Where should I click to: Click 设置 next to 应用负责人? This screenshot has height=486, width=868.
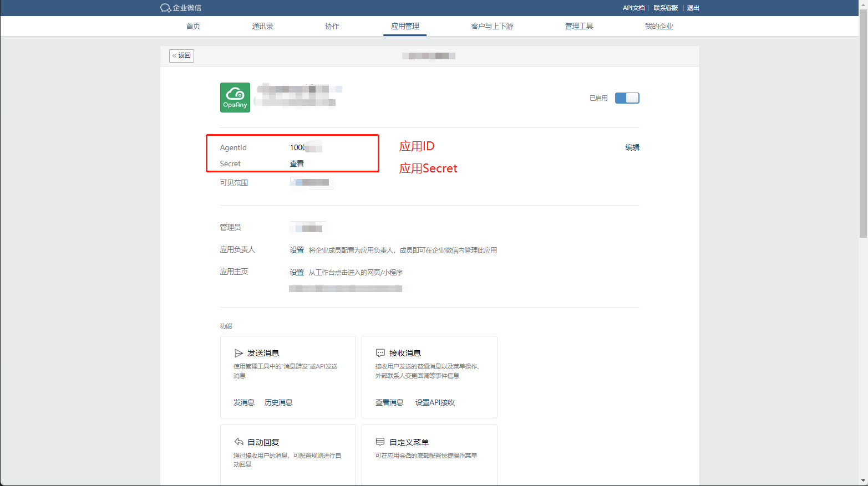click(297, 250)
